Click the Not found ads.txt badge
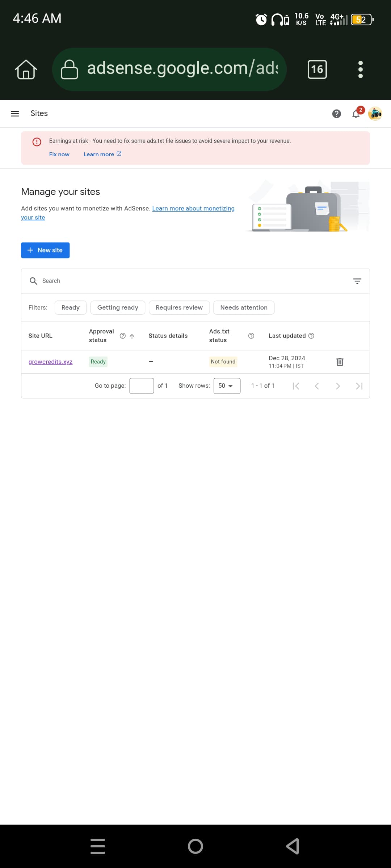 pos(223,362)
